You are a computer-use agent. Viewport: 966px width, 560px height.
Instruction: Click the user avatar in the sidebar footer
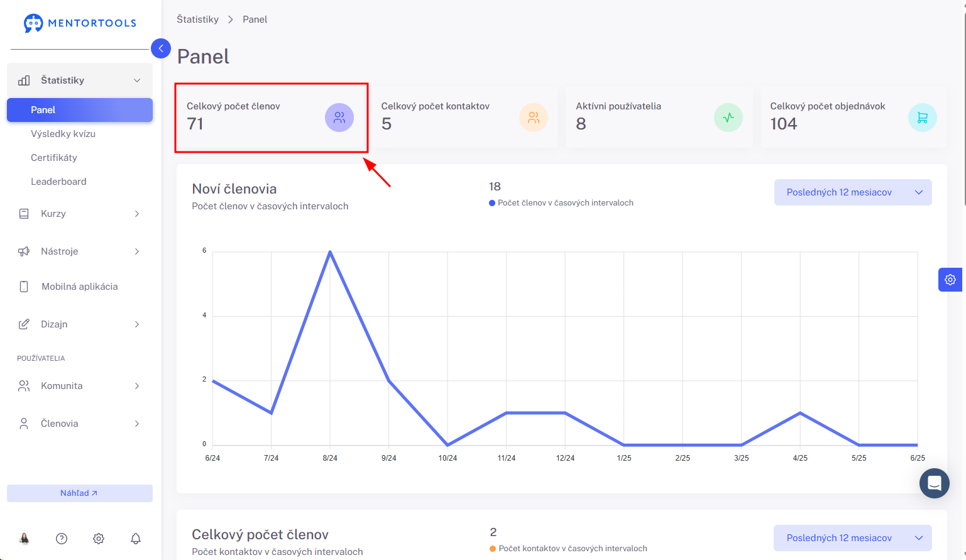(25, 539)
